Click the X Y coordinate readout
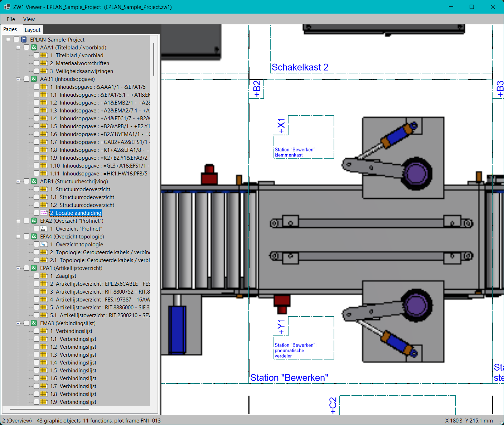This screenshot has width=504, height=425. click(x=469, y=420)
